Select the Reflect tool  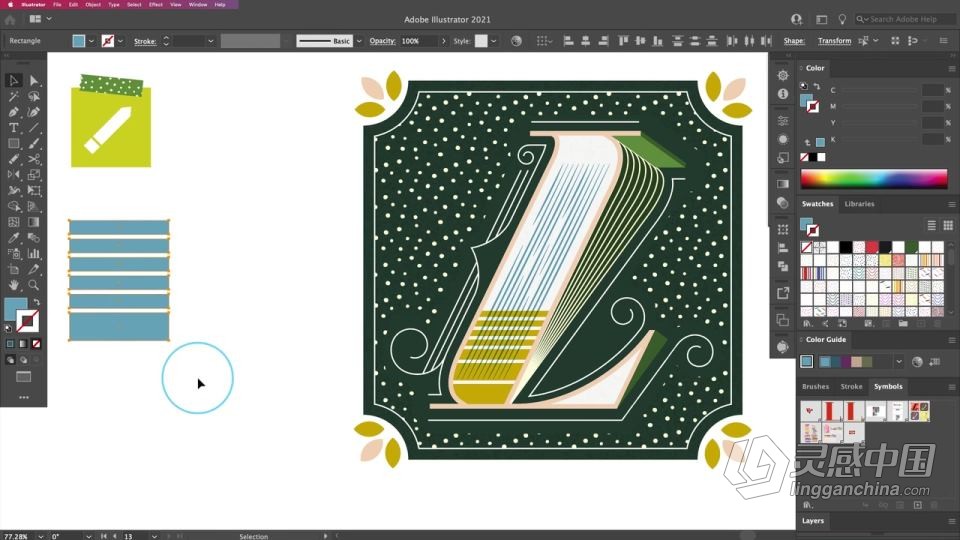[x=13, y=175]
